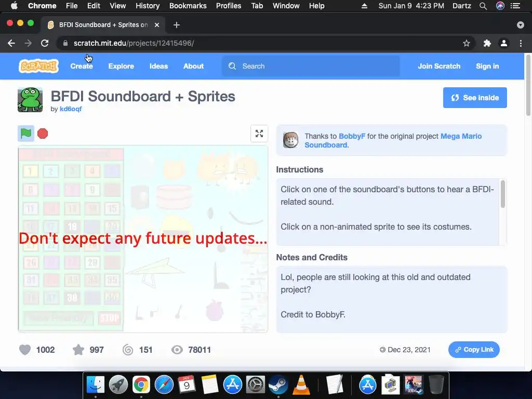Open Finder in the dock
Viewport: 532px width, 399px height.
(96, 385)
